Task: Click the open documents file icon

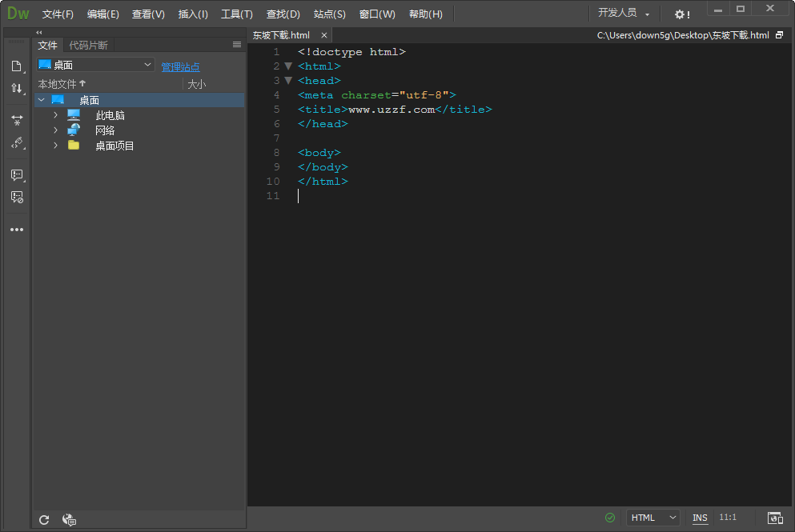Action: click(x=17, y=66)
